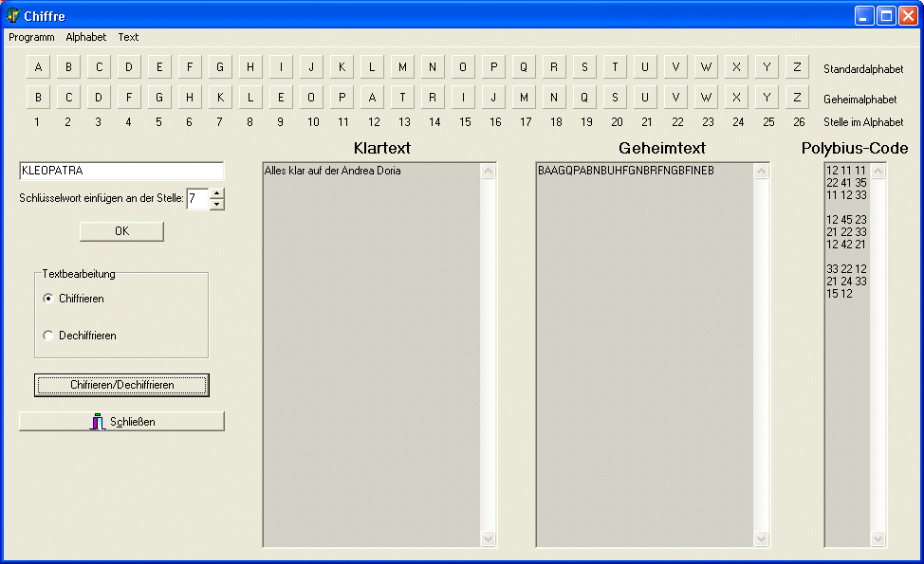Click Geheimalphabet button O above number 10
Screen dimensions: 924x564
[311, 97]
